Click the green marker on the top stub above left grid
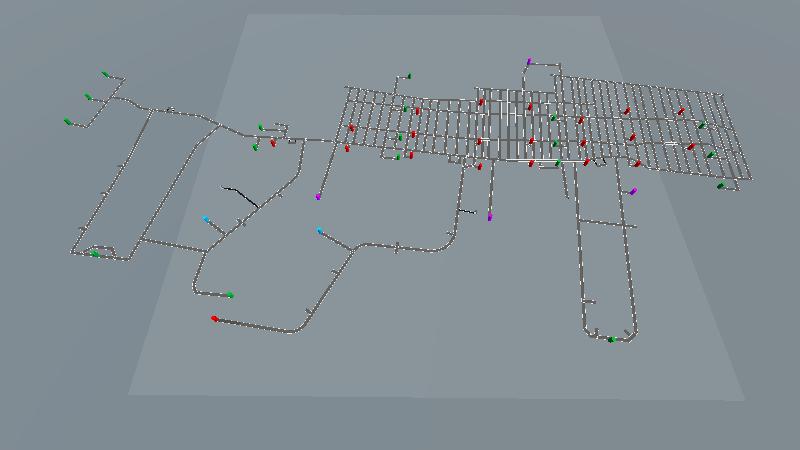The height and width of the screenshot is (450, 800). (x=409, y=75)
